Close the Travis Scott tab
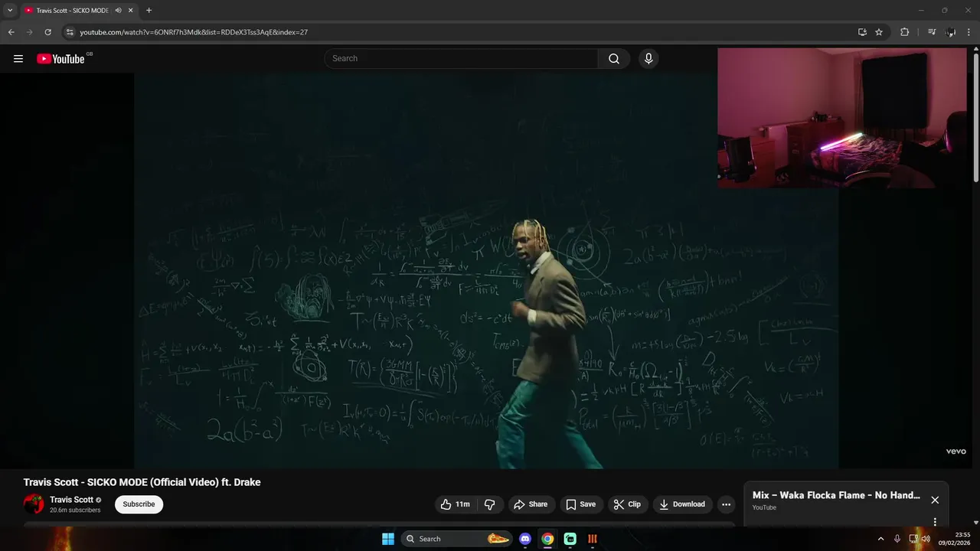The height and width of the screenshot is (551, 980). (131, 11)
